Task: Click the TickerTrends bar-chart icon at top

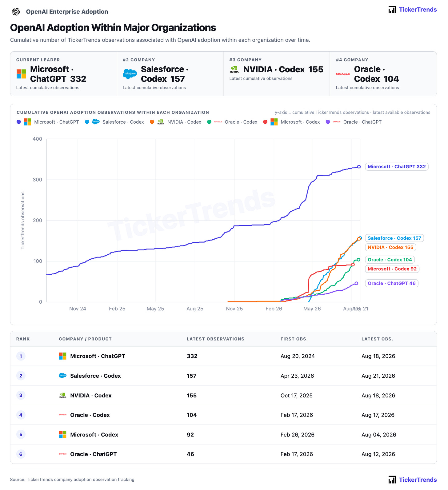Action: click(x=392, y=10)
